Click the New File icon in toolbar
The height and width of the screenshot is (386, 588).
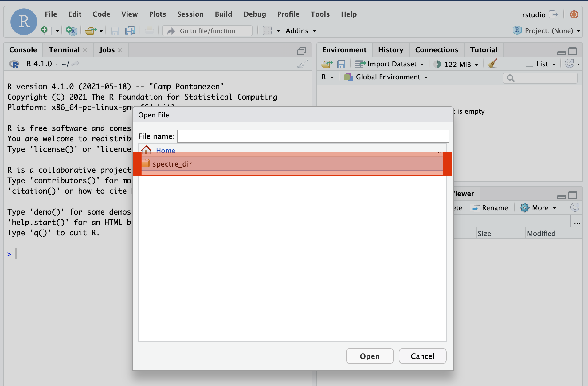pyautogui.click(x=45, y=30)
